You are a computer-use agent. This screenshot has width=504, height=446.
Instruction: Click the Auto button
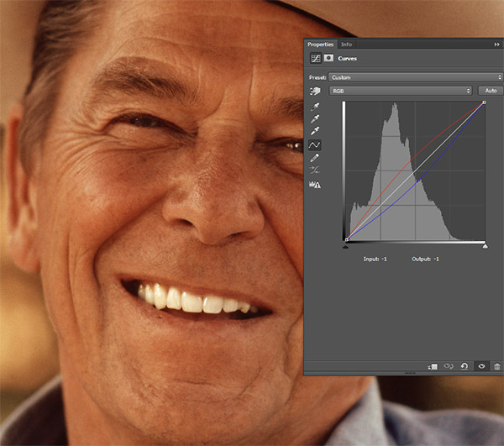491,91
